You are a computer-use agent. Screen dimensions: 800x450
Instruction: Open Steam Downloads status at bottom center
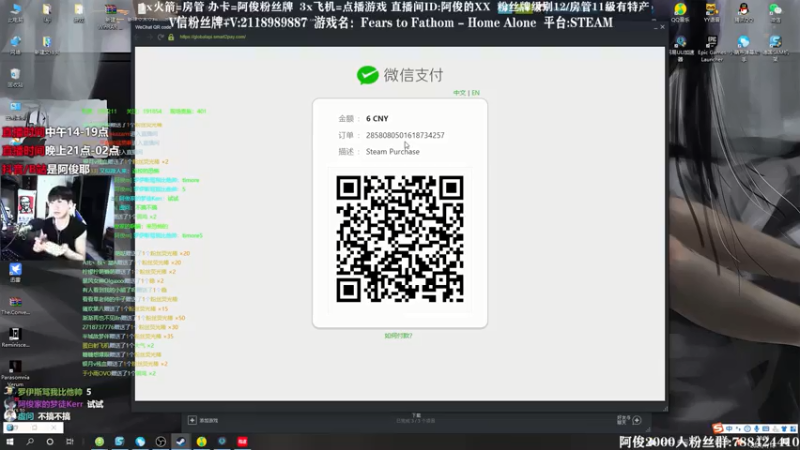coord(416,418)
